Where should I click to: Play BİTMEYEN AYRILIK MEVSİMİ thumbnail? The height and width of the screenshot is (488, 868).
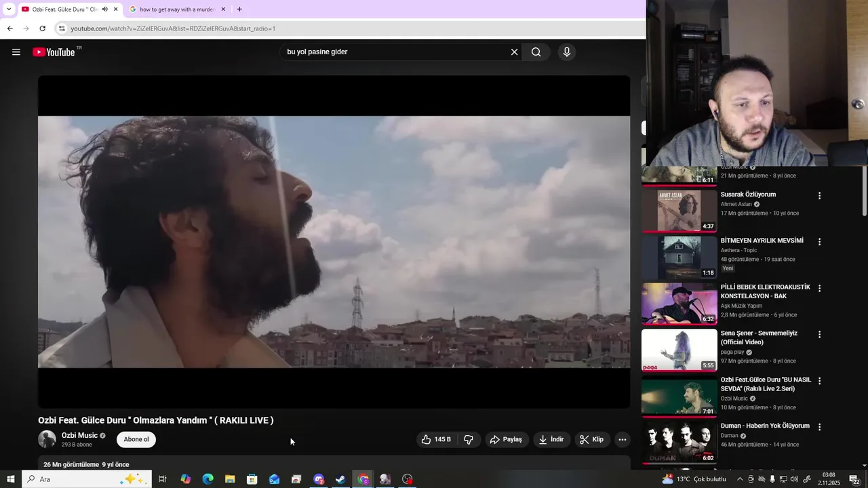coord(679,258)
